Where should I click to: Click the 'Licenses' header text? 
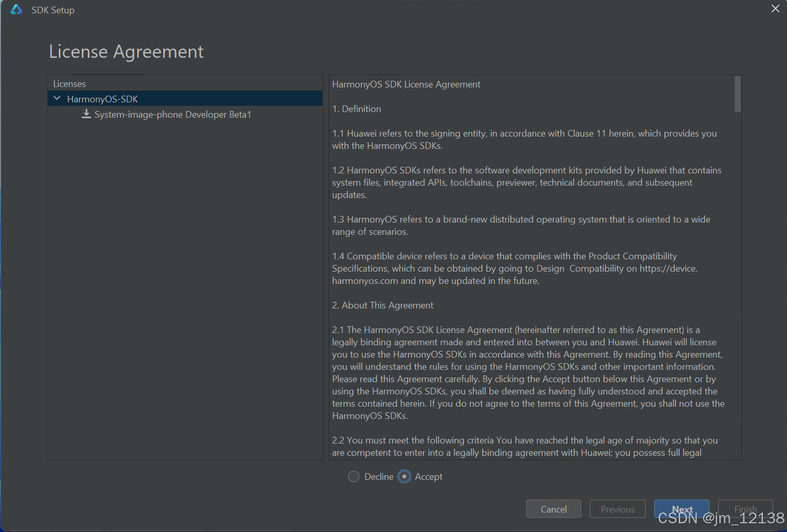(x=70, y=84)
